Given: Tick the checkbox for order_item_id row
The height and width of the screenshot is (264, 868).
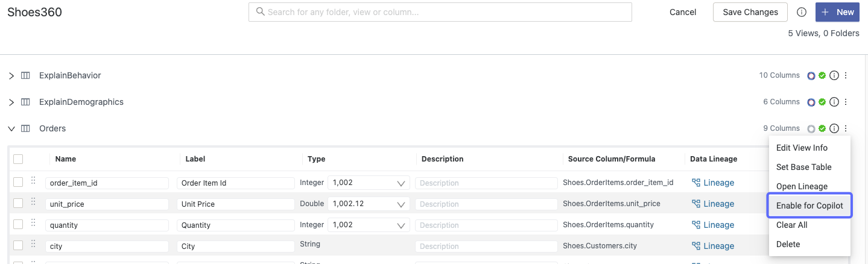Looking at the screenshot, I should point(18,182).
